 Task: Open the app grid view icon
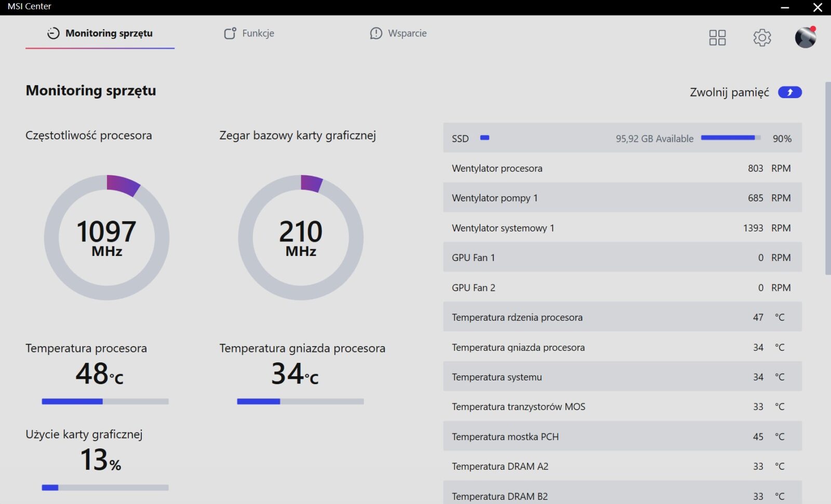tap(717, 37)
